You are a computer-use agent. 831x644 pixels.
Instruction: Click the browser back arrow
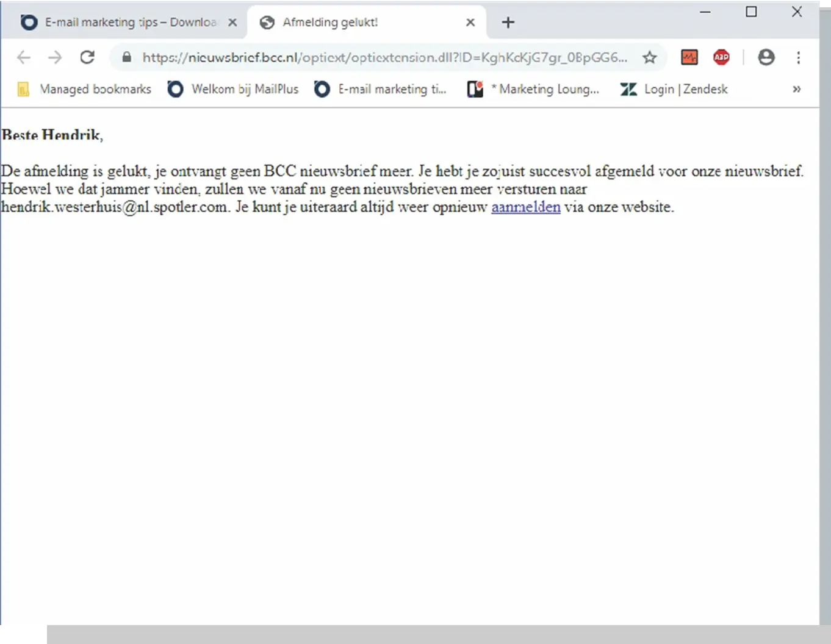click(24, 57)
